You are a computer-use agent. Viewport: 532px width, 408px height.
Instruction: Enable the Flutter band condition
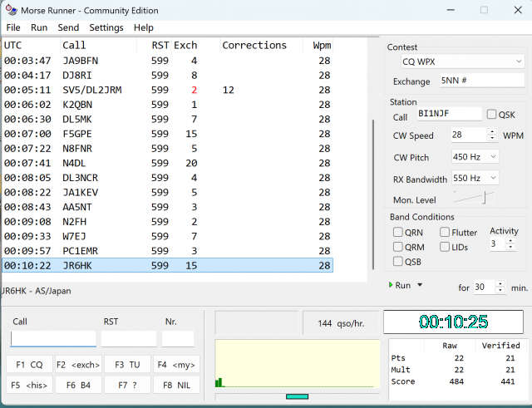click(445, 232)
